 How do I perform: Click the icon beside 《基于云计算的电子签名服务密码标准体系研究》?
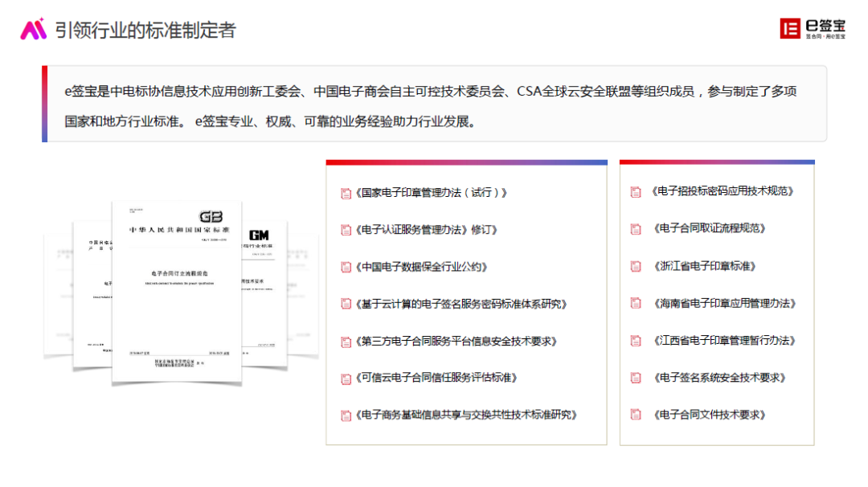click(x=346, y=304)
